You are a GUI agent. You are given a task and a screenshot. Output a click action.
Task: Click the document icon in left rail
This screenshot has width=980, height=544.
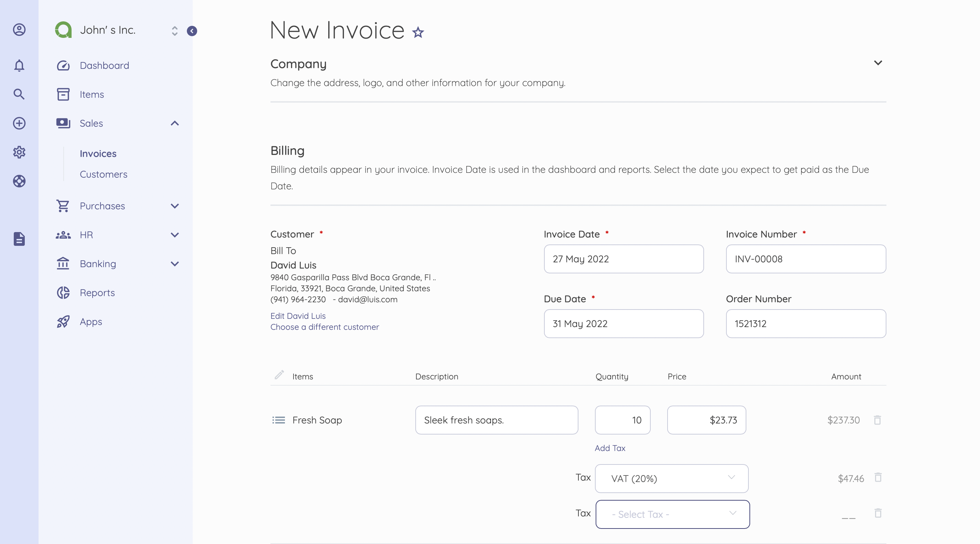[x=19, y=239]
